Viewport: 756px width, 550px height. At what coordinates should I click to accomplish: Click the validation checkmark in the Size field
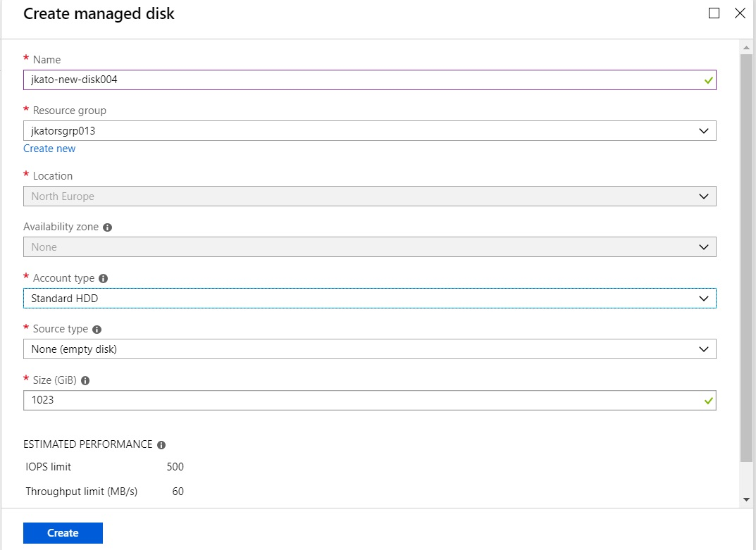[708, 401]
